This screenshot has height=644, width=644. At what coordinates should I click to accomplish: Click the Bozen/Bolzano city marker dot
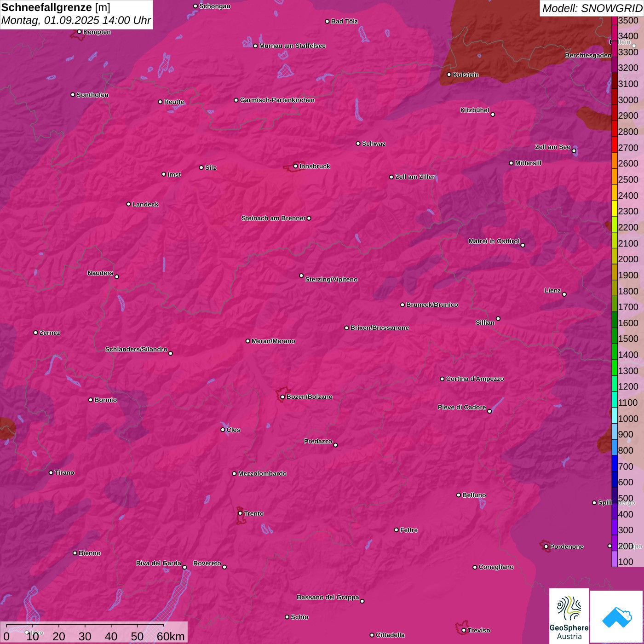pos(282,397)
